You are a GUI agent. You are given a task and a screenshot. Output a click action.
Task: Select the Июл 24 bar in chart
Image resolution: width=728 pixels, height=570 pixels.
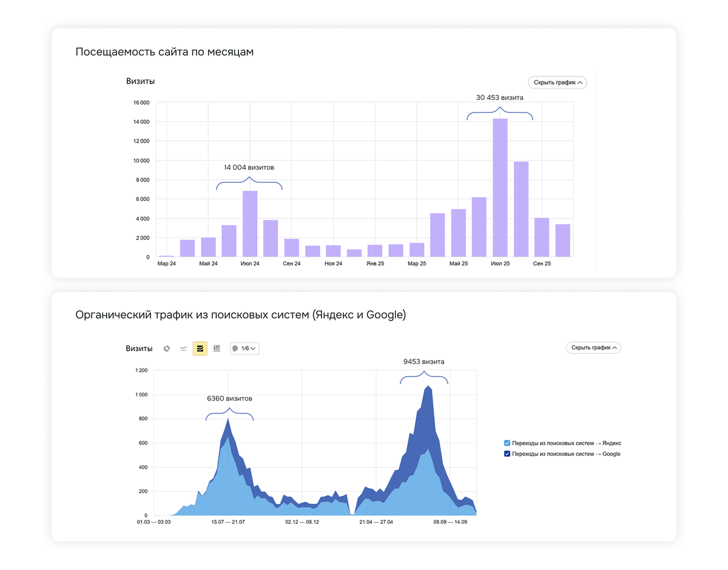tap(250, 224)
